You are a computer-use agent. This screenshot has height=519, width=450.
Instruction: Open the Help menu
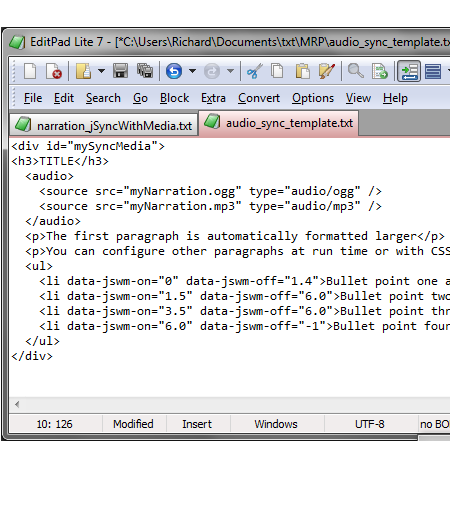(395, 98)
